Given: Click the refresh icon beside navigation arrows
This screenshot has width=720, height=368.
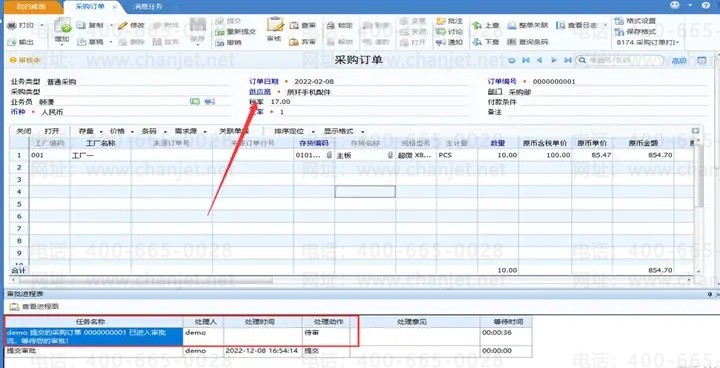Looking at the screenshot, I should click(x=512, y=60).
